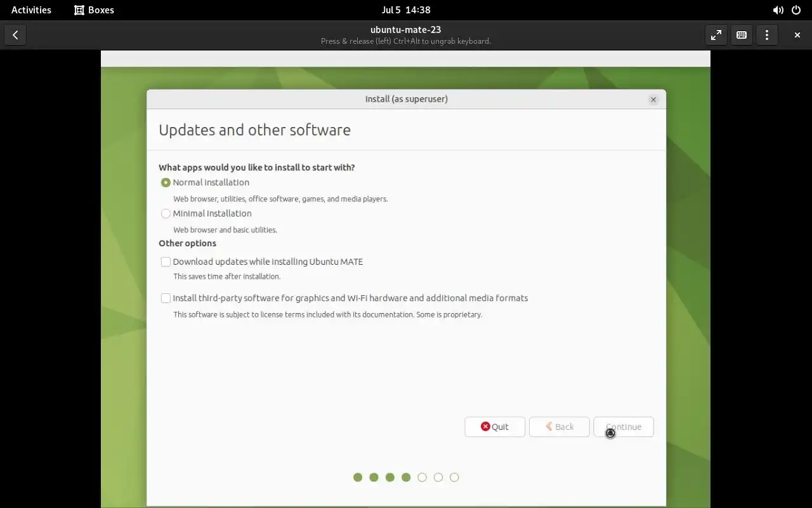Screen dimensions: 812x508
Task: Click the Quit button
Action: coord(495,427)
